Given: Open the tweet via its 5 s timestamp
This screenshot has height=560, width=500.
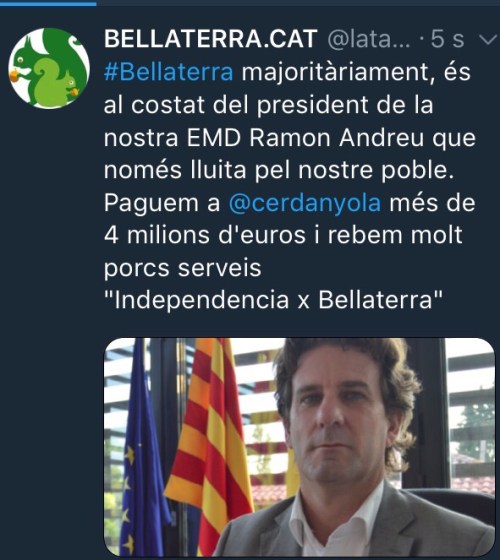Looking at the screenshot, I should click(x=447, y=39).
